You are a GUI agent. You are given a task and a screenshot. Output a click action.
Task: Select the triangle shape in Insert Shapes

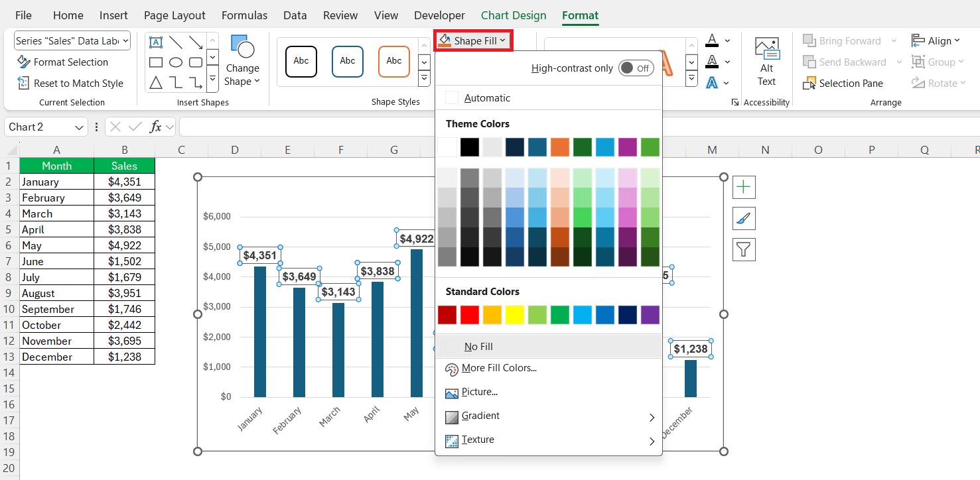[x=156, y=83]
